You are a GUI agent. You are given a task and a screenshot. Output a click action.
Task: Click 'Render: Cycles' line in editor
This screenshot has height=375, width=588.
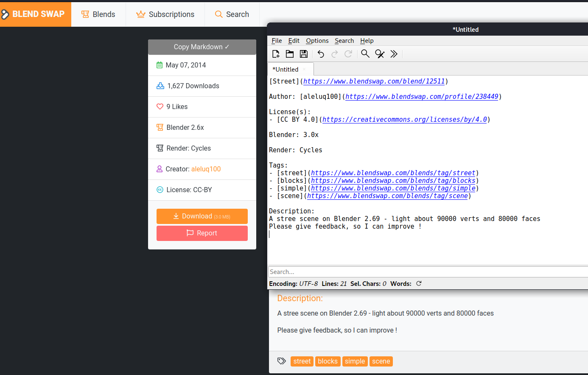tap(296, 150)
